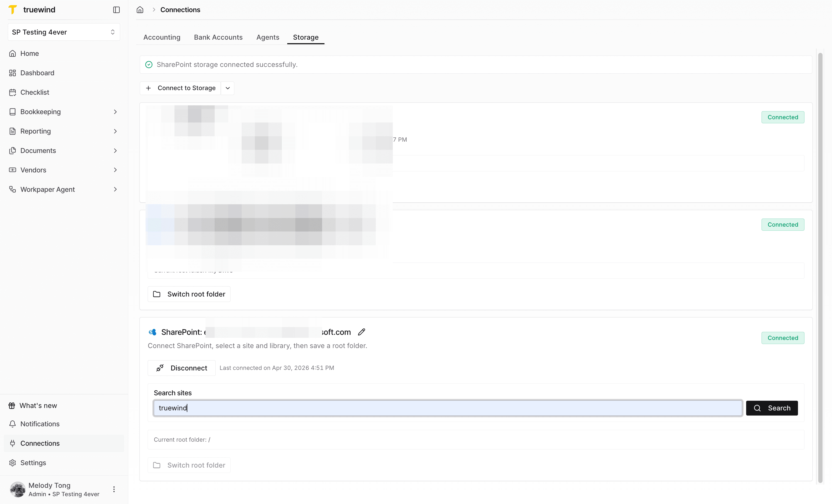832x504 pixels.
Task: Expand the Documents chevron
Action: point(115,151)
